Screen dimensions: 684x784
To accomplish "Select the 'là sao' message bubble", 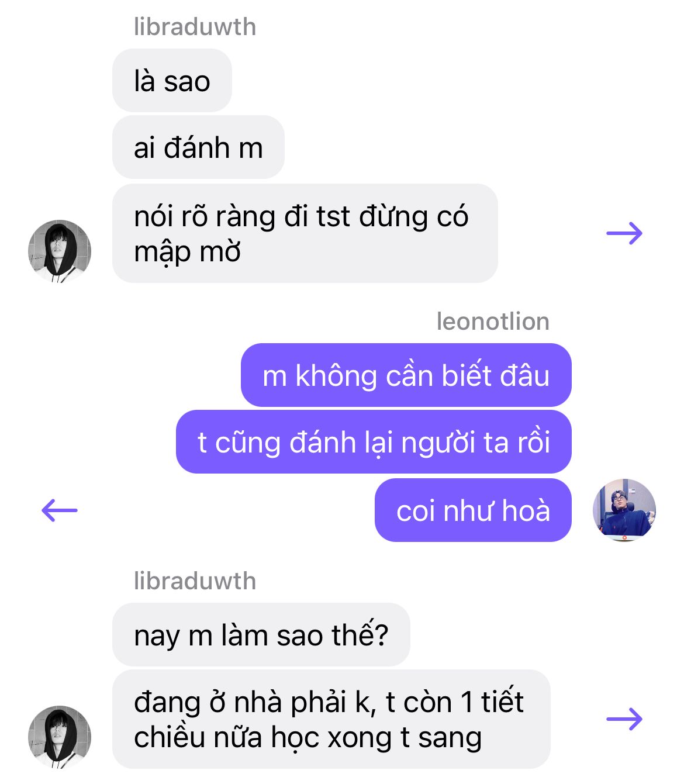I will [x=172, y=81].
